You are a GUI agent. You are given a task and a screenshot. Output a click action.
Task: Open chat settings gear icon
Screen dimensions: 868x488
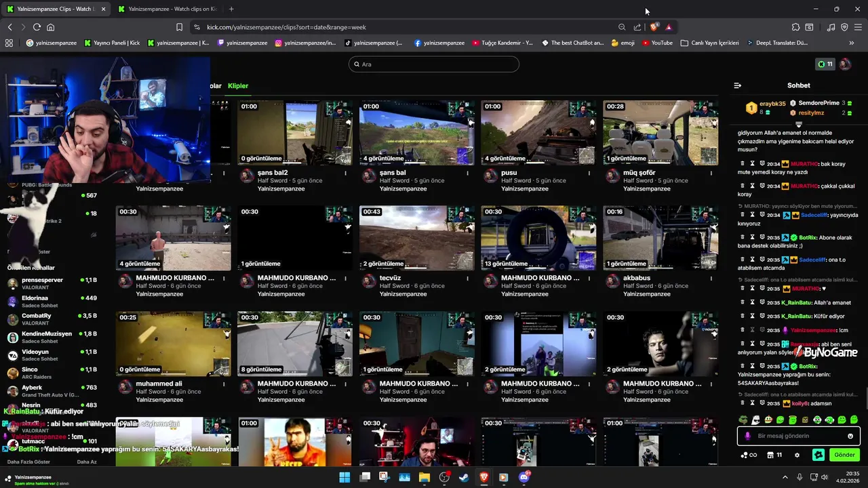pyautogui.click(x=797, y=455)
